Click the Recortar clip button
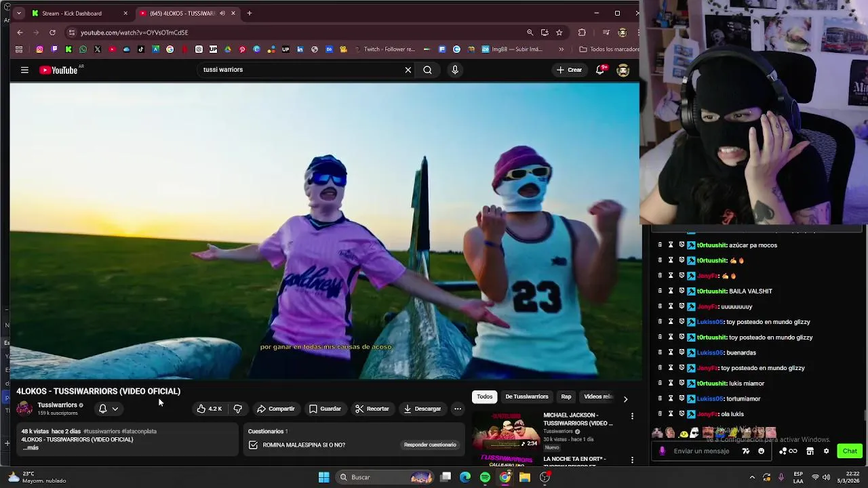The width and height of the screenshot is (868, 488). (x=372, y=409)
